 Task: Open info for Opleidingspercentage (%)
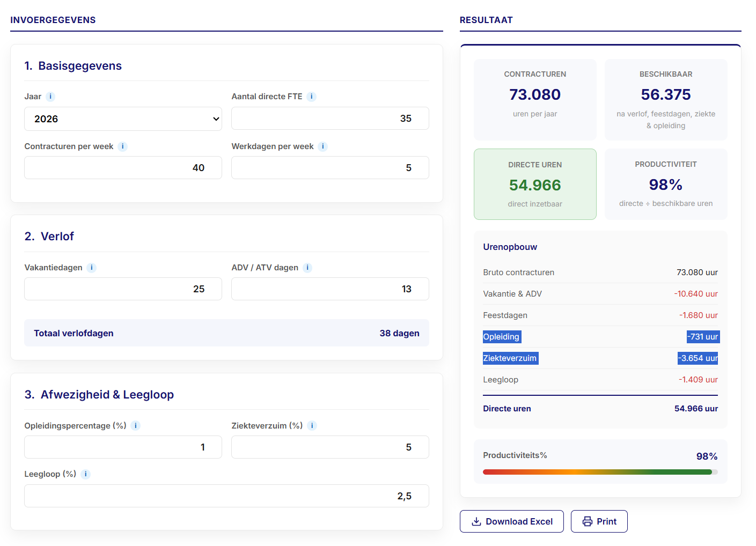click(x=136, y=426)
